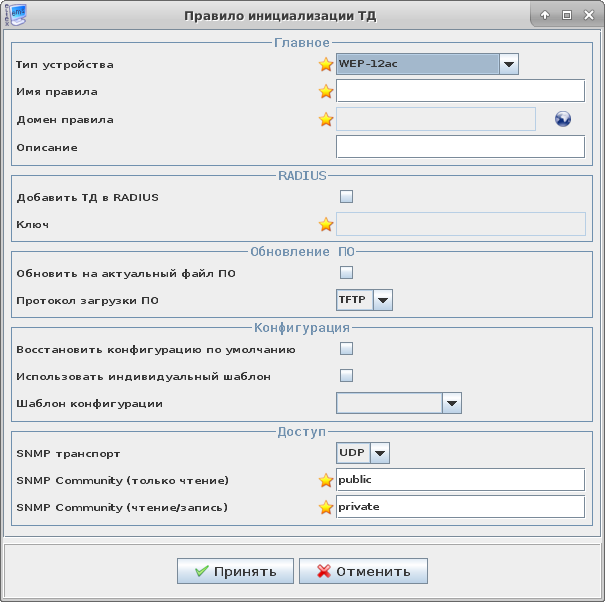Click the star icon next to Имя правила
This screenshot has height=602, width=605.
pyautogui.click(x=325, y=92)
